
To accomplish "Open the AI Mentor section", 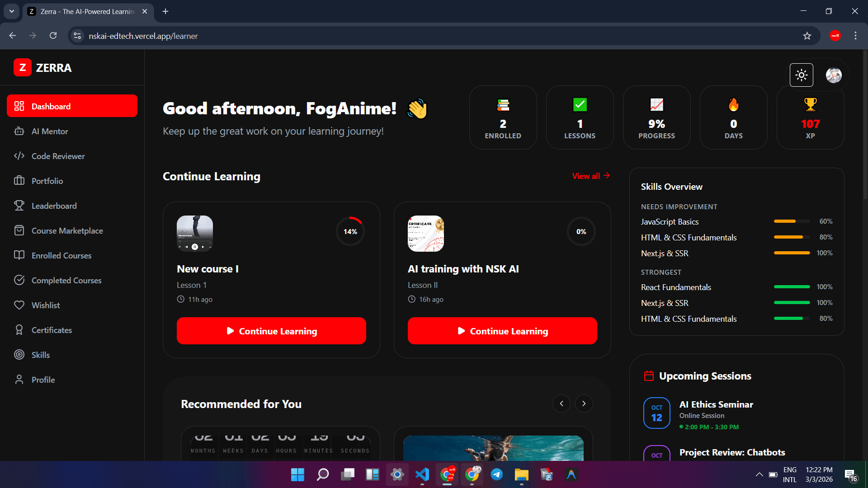I will (x=49, y=131).
